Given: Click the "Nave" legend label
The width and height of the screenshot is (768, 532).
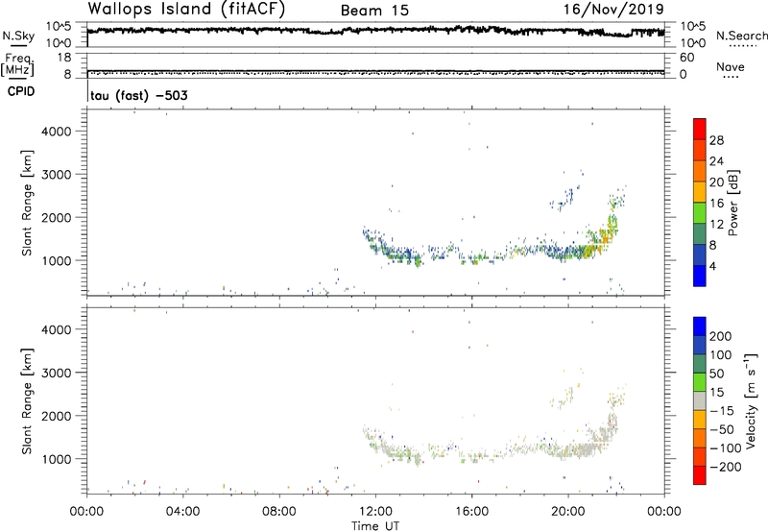Looking at the screenshot, I should [x=731, y=67].
